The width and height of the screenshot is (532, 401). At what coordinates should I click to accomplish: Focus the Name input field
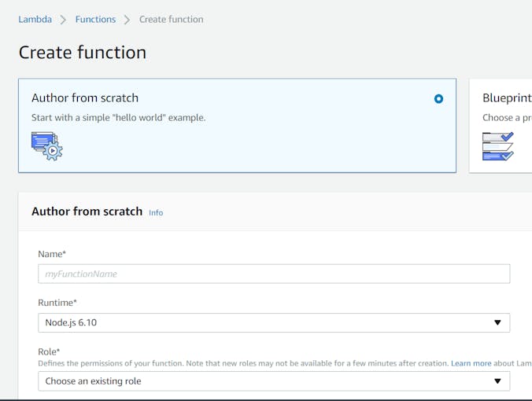pos(274,274)
